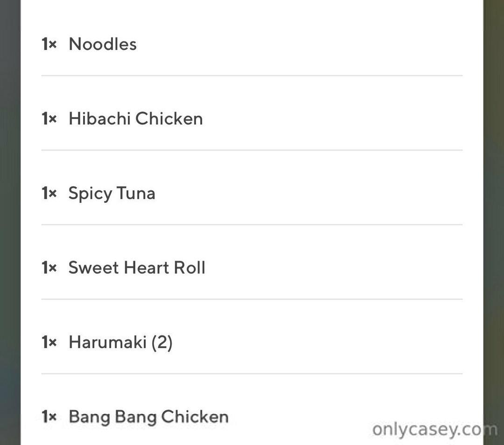The height and width of the screenshot is (445, 504).
Task: Click the 1× quantity beside Noodles
Action: (49, 44)
